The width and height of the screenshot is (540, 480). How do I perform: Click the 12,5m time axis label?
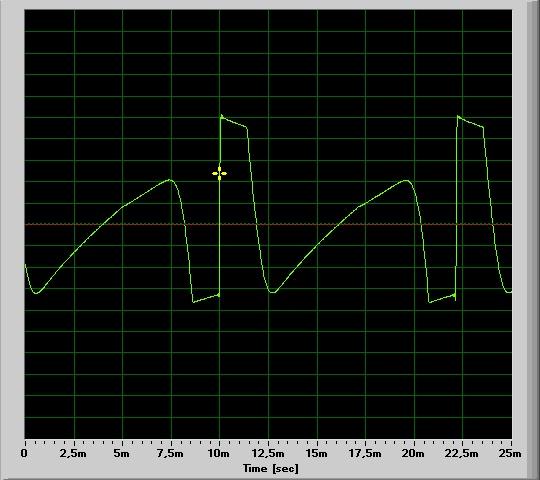268,453
